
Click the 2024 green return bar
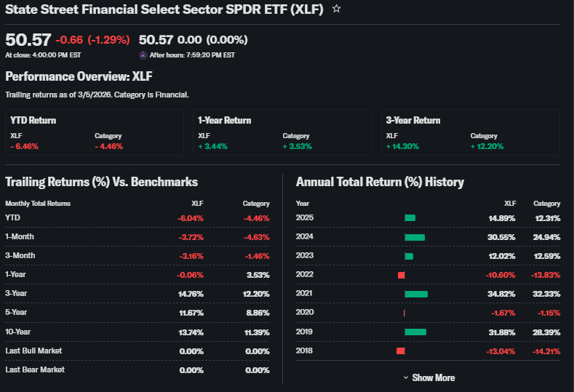tap(414, 237)
